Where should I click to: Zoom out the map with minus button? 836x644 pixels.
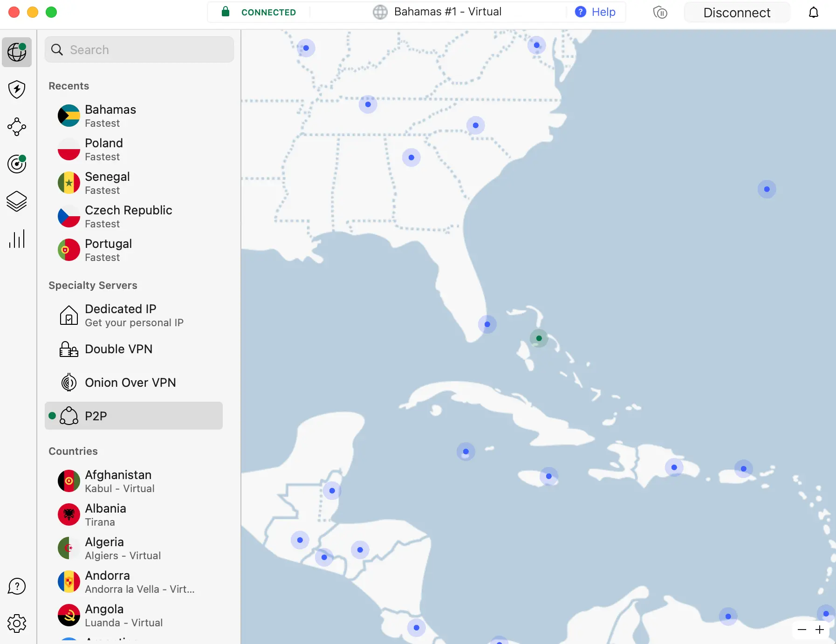tap(802, 630)
